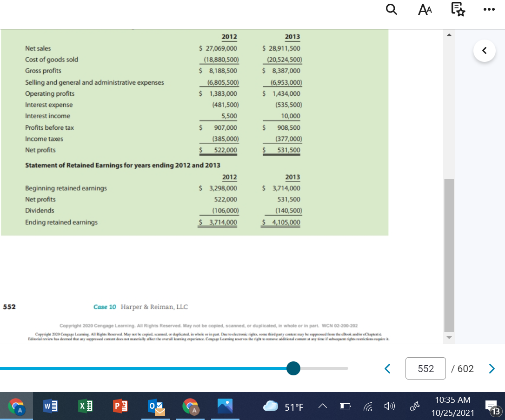Image resolution: width=505 pixels, height=420 pixels.
Task: Launch Microsoft Word from the taskbar
Action: 51,406
